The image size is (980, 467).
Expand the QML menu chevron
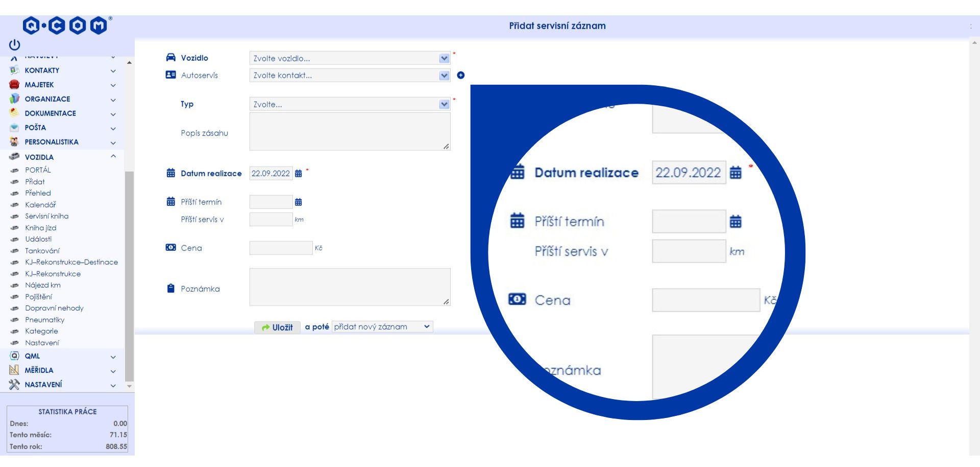113,356
